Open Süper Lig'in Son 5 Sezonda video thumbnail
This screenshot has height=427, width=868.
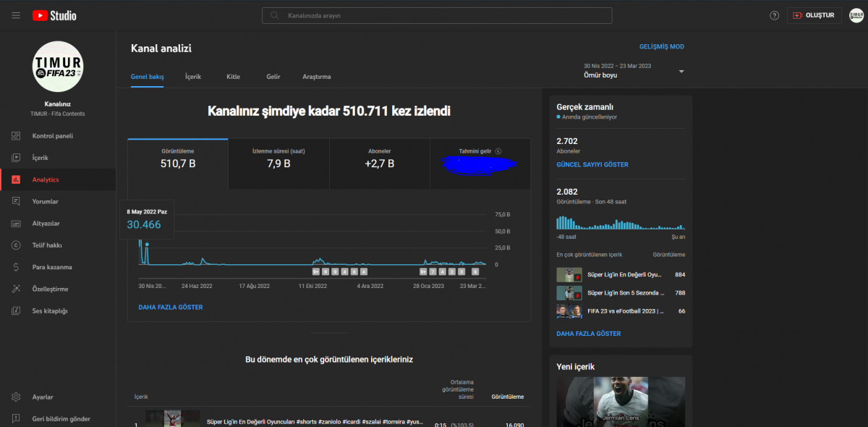click(569, 293)
